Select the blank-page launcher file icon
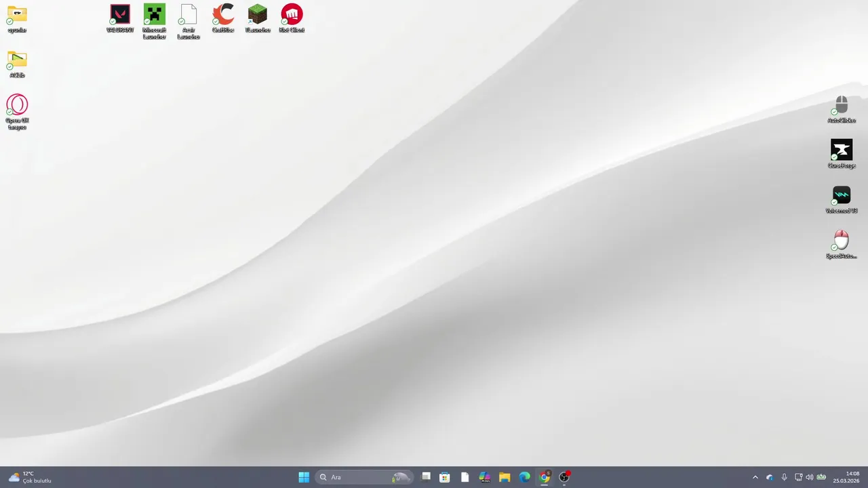Image resolution: width=868 pixels, height=488 pixels. pos(189,22)
